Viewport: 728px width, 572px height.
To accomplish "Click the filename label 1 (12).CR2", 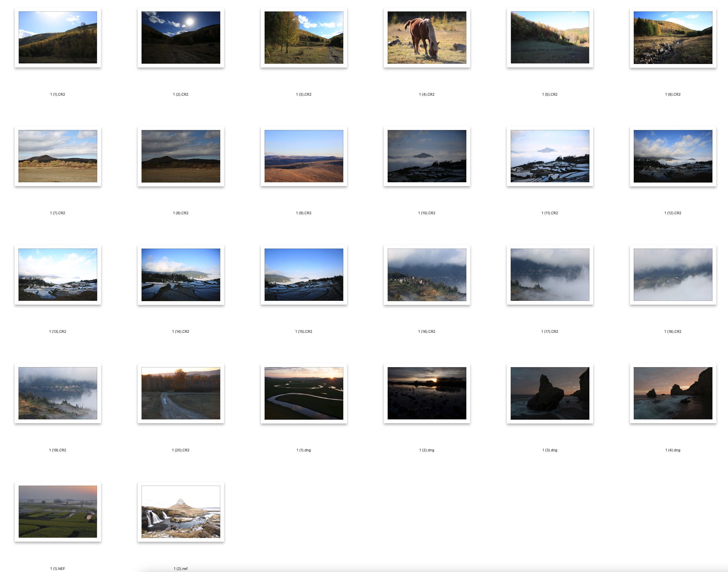I will pyautogui.click(x=673, y=213).
